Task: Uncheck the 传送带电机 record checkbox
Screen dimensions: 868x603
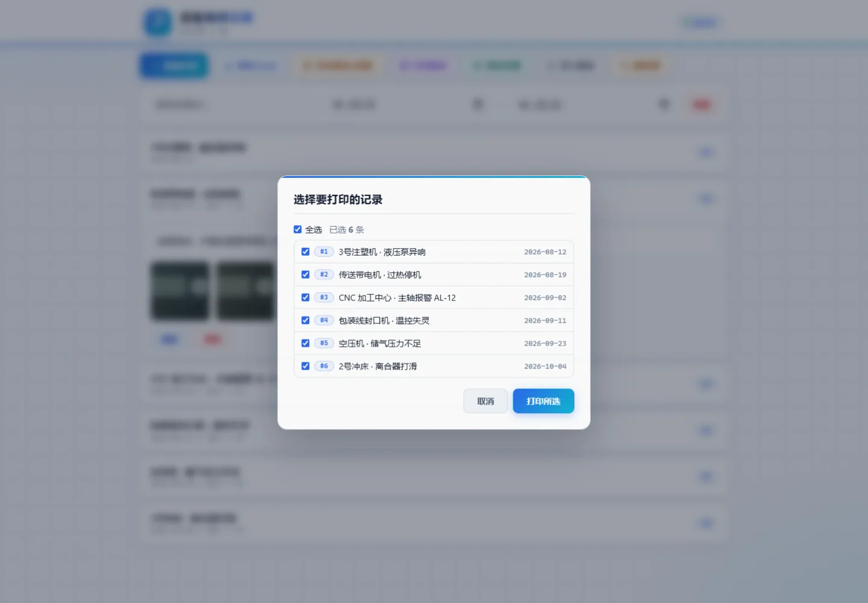Action: (306, 274)
